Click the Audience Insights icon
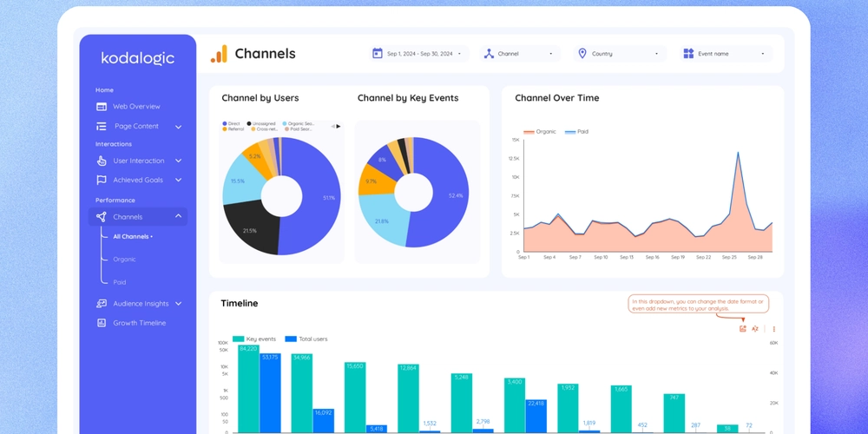 (x=102, y=303)
